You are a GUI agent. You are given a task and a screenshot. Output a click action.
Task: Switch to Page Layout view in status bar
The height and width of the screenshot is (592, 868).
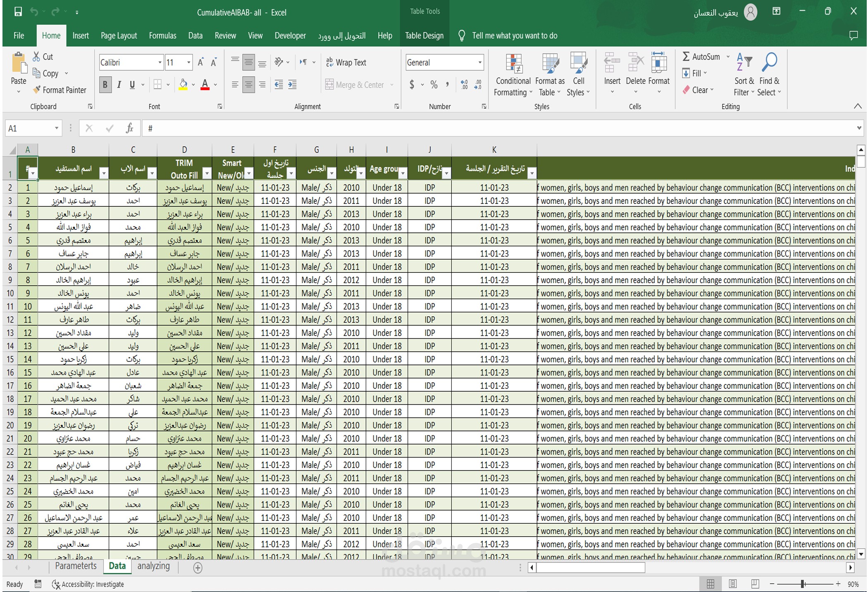[x=732, y=584]
